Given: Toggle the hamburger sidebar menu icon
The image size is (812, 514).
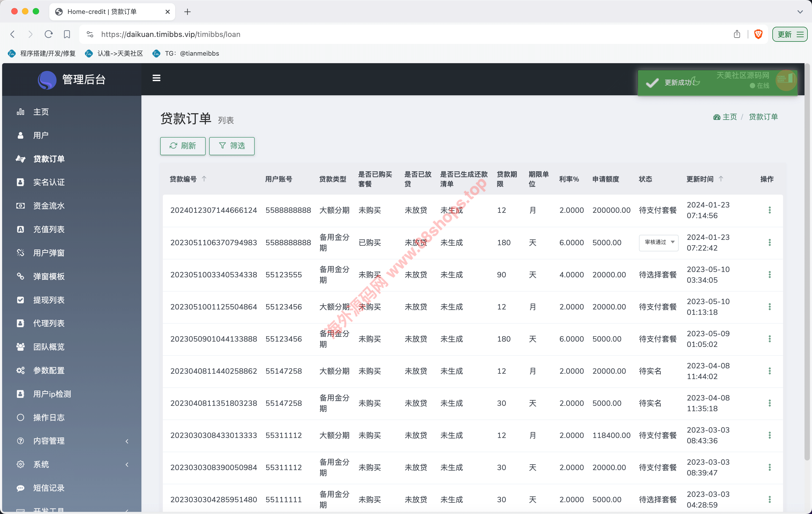Looking at the screenshot, I should point(156,78).
